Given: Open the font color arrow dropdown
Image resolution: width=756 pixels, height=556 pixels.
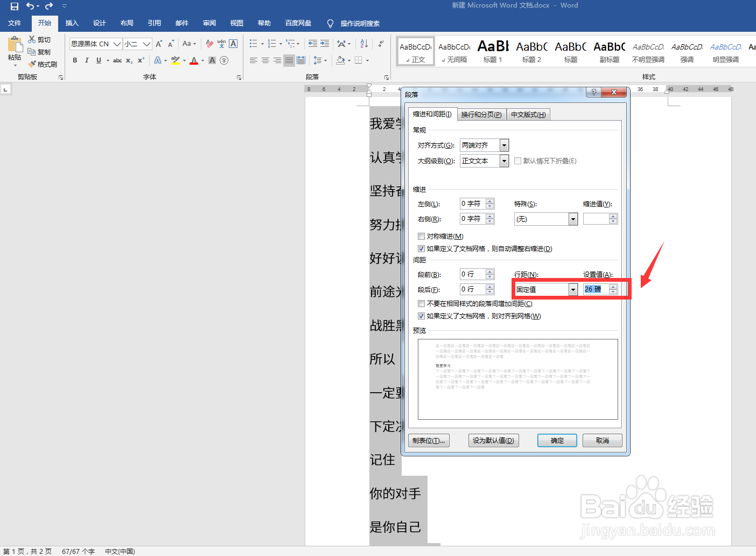Looking at the screenshot, I should (203, 60).
